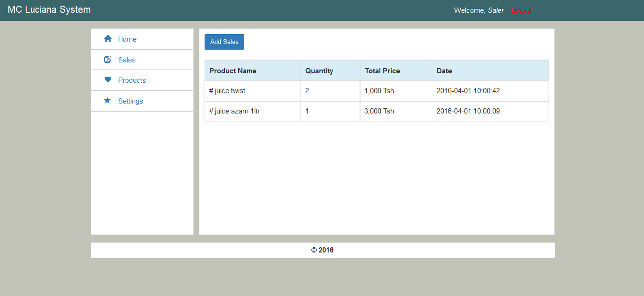644x296 pixels.
Task: Click the MC Luciana System title
Action: click(49, 9)
